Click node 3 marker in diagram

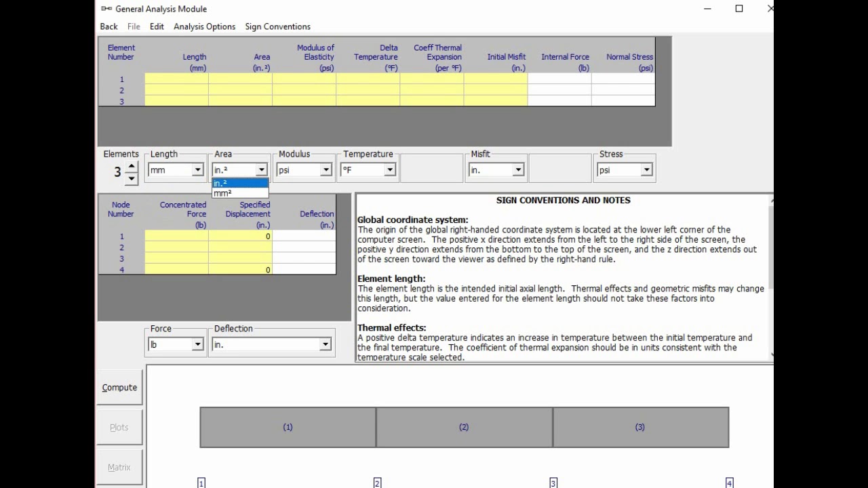pyautogui.click(x=553, y=483)
